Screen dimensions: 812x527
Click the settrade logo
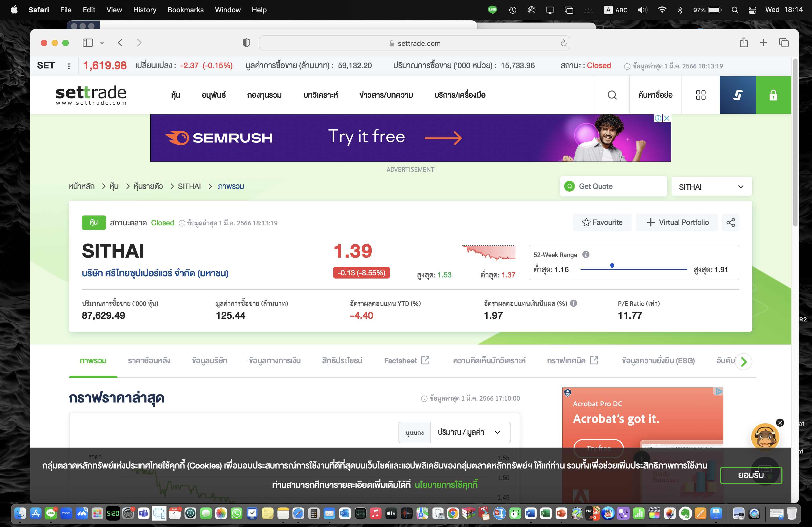pyautogui.click(x=91, y=95)
